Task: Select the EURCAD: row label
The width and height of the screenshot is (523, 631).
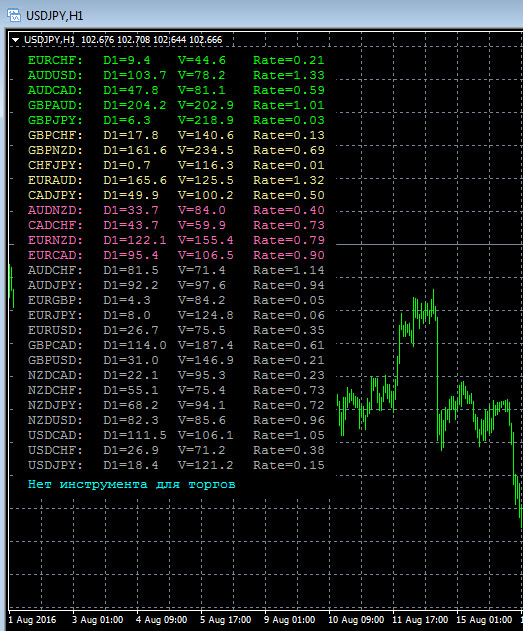Action: (x=55, y=256)
